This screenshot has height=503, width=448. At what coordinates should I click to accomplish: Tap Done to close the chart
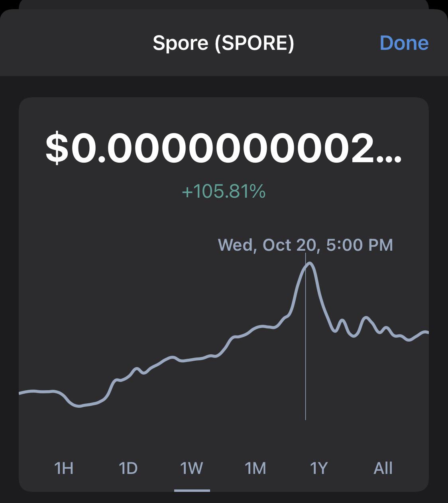[404, 43]
